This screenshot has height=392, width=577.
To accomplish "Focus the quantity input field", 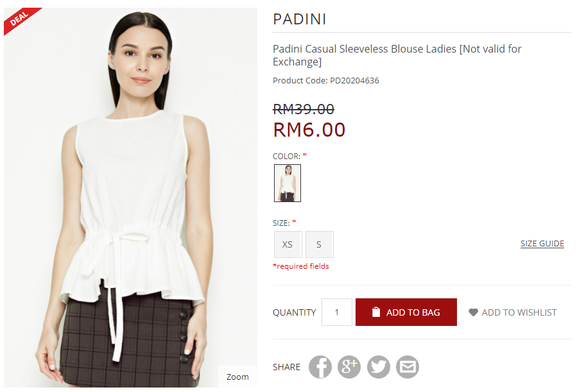I will [x=337, y=312].
